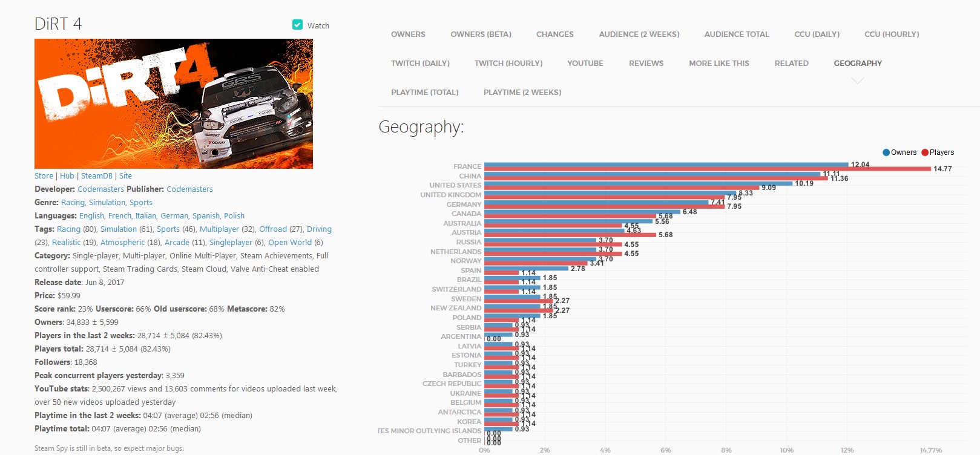The width and height of the screenshot is (980, 455).
Task: Open the Store link
Action: click(44, 176)
